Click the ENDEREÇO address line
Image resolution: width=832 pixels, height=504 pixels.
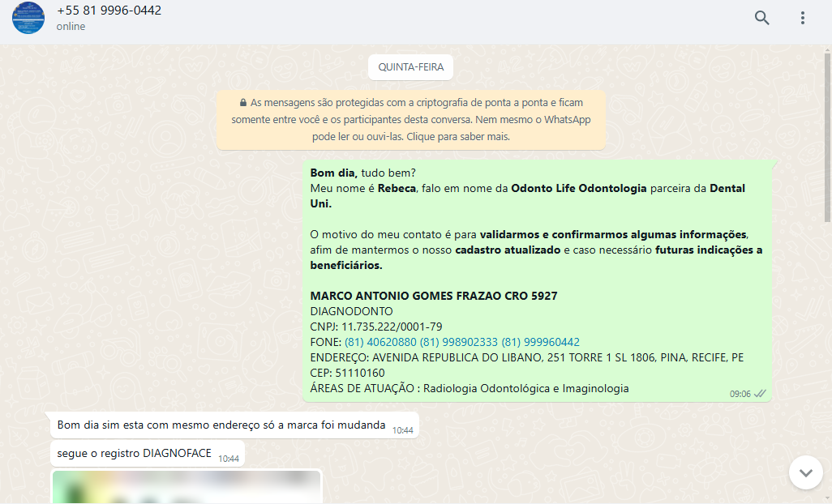[x=527, y=357]
